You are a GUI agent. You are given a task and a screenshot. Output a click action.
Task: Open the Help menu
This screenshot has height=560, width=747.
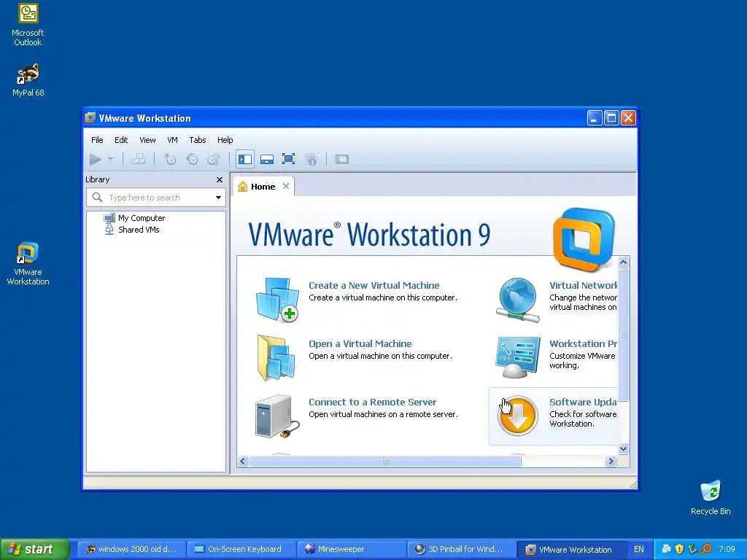click(225, 140)
